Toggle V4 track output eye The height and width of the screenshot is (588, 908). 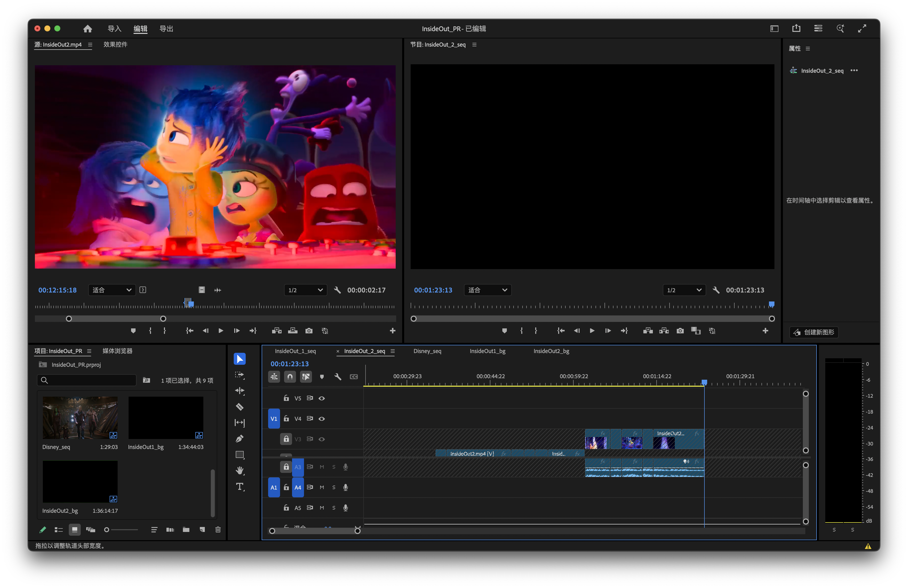[x=322, y=419]
